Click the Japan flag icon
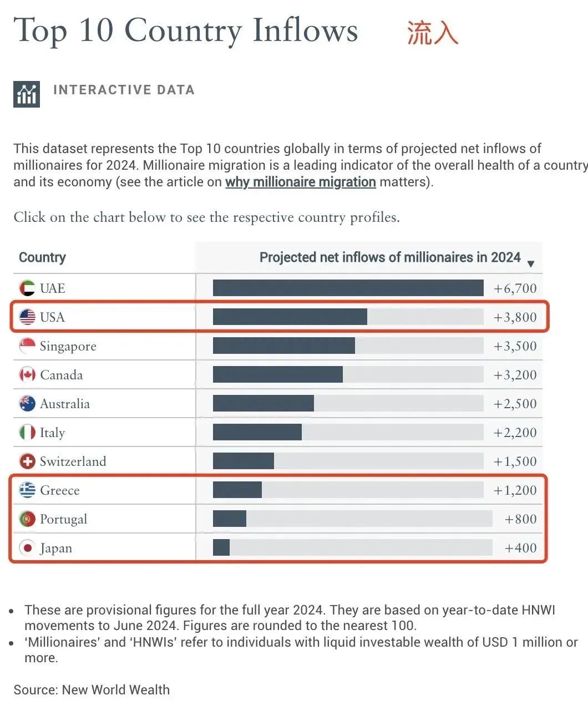This screenshot has height=721, width=588. click(27, 547)
